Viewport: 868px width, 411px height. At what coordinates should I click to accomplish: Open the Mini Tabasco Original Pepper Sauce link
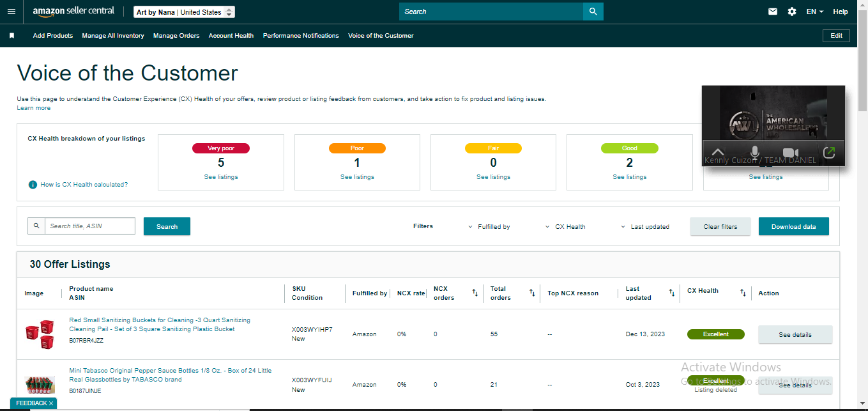170,375
